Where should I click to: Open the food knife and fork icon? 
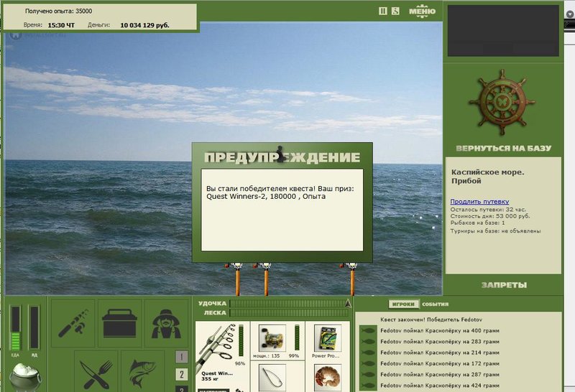96,371
